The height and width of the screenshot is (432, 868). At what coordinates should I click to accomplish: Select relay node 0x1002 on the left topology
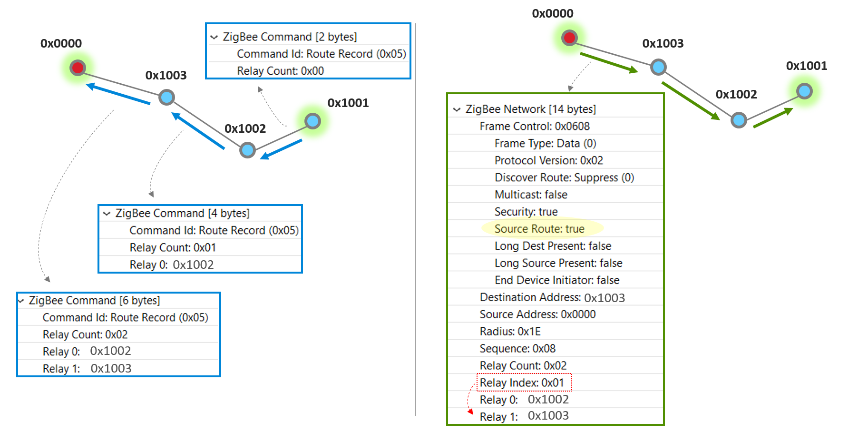coord(247,149)
